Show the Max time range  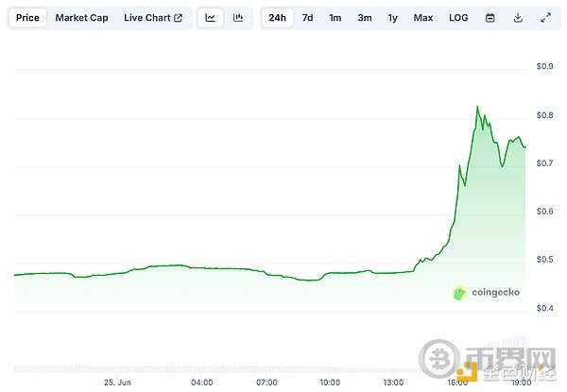pyautogui.click(x=423, y=18)
